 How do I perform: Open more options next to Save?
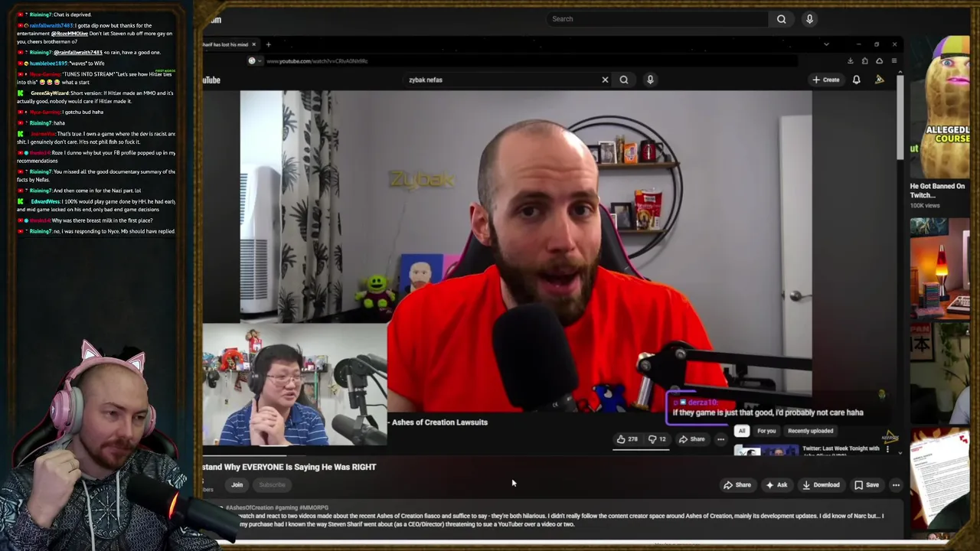896,484
